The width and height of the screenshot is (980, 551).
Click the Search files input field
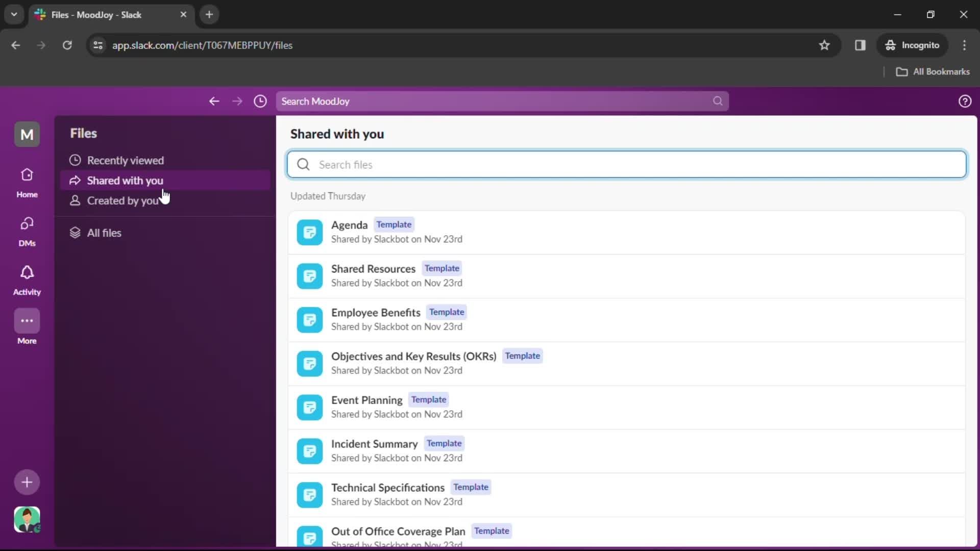coord(626,164)
